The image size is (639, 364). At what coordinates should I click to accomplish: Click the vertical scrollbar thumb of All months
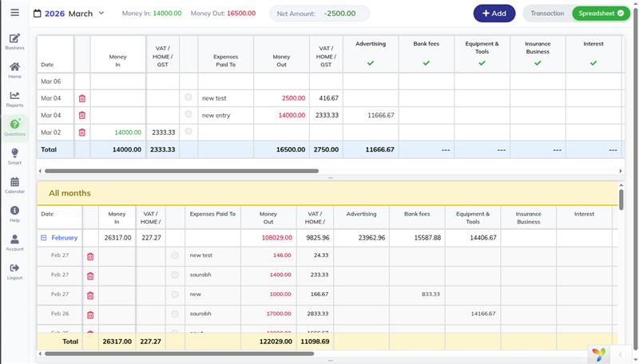tap(621, 200)
